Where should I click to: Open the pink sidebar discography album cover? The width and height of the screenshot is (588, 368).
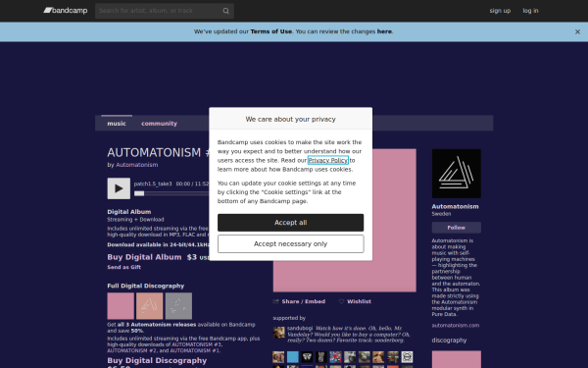457,359
